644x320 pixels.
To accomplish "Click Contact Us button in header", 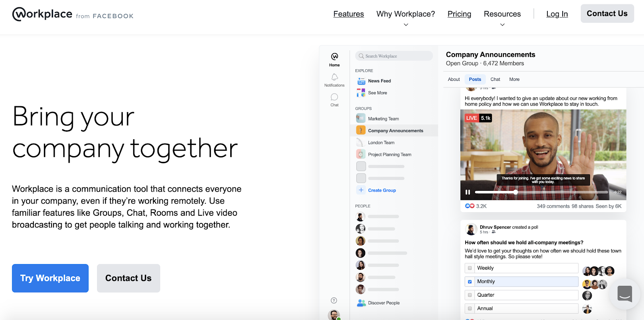I will [x=607, y=14].
